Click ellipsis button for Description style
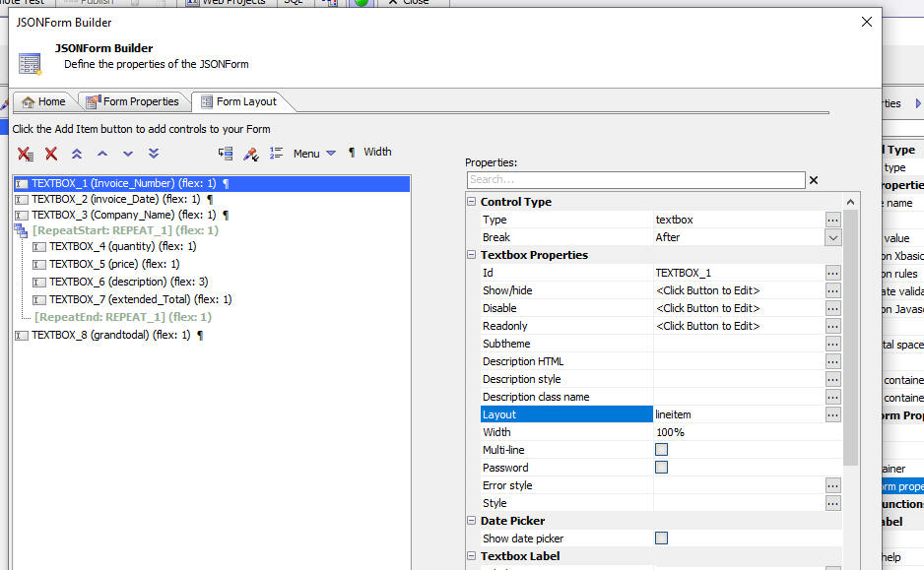Image resolution: width=924 pixels, height=570 pixels. click(832, 379)
